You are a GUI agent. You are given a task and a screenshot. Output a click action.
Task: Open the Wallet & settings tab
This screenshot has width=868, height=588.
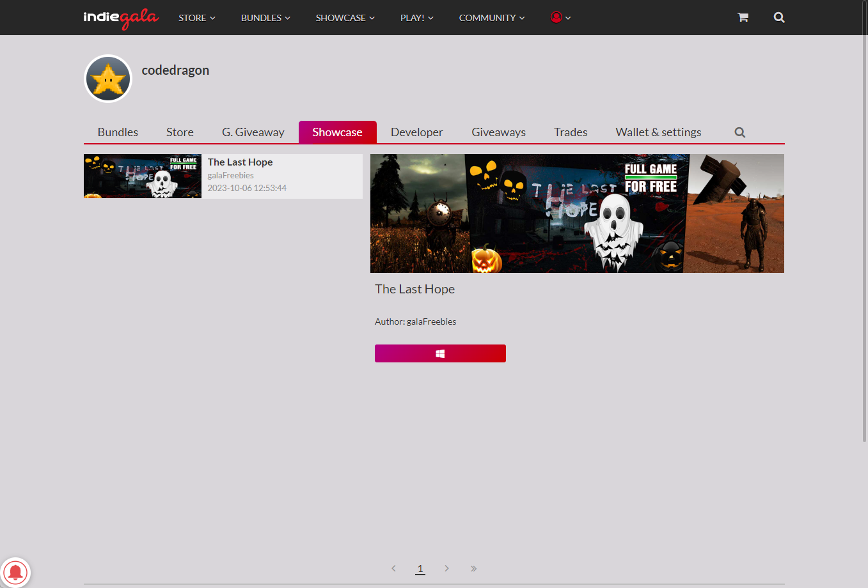point(659,132)
